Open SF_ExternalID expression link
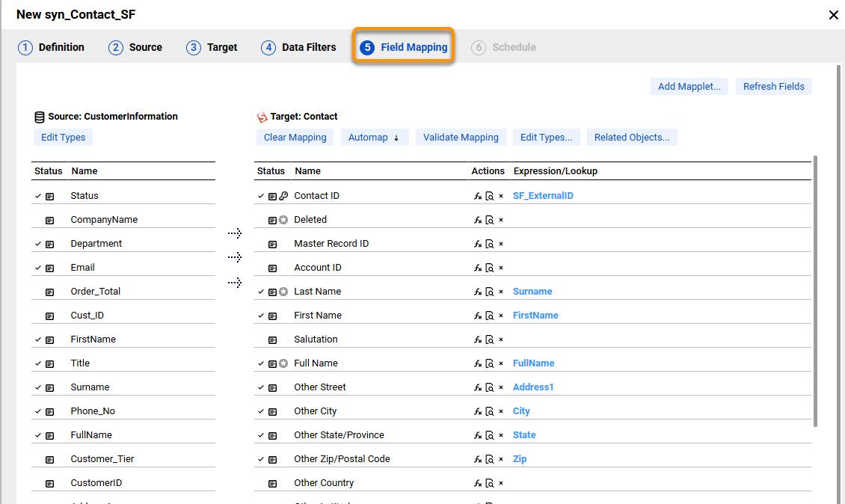 (543, 196)
